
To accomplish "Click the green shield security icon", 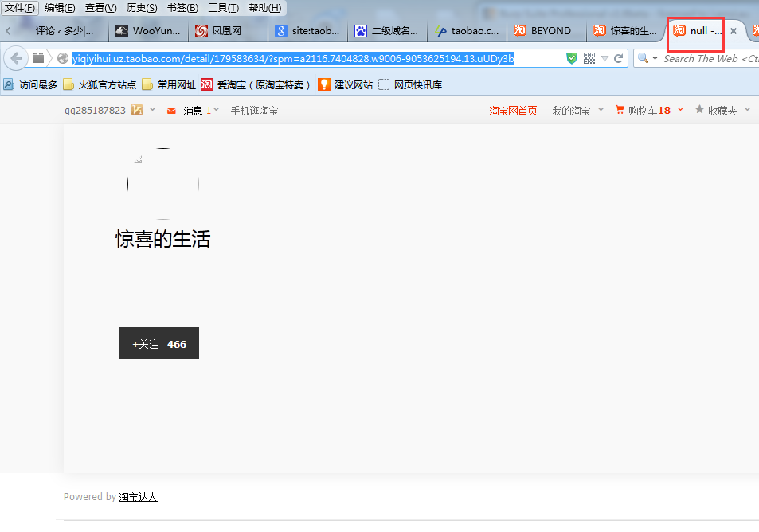I will [572, 59].
